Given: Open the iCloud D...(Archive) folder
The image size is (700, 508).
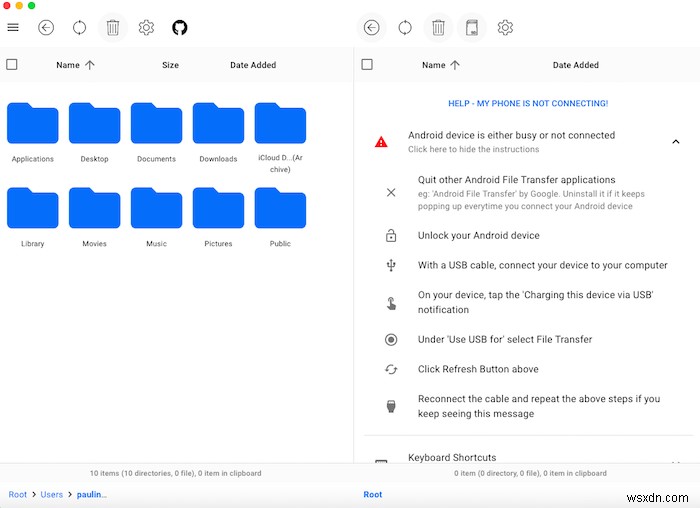Looking at the screenshot, I should (280, 137).
